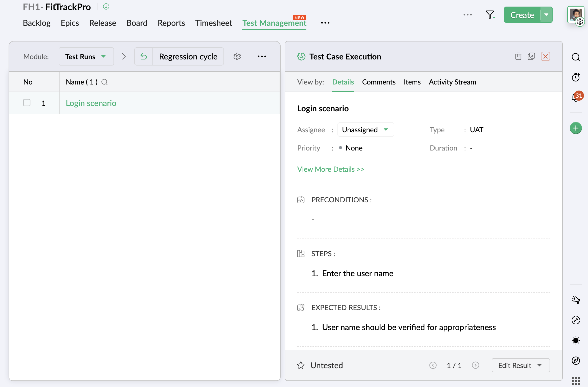Star the Untested test case status
The width and height of the screenshot is (588, 387).
(x=301, y=365)
